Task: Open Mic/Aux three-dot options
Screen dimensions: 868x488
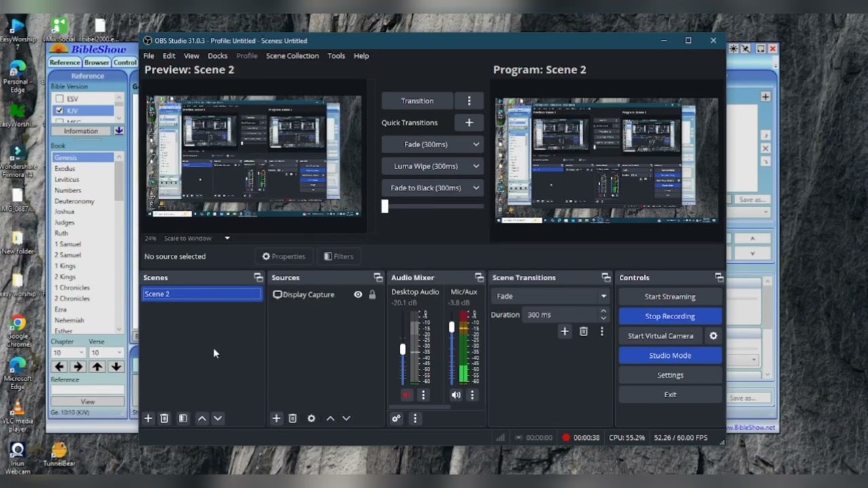Action: pos(472,394)
